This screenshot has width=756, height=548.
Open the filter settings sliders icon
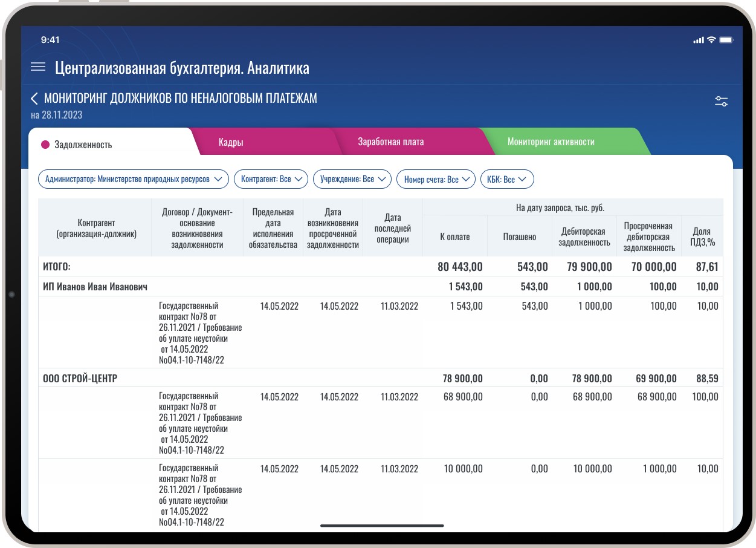coord(721,102)
